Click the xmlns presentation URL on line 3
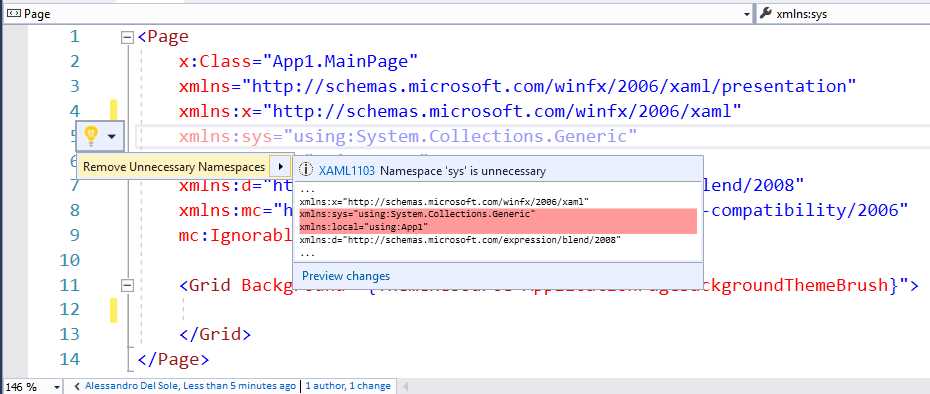 (549, 87)
